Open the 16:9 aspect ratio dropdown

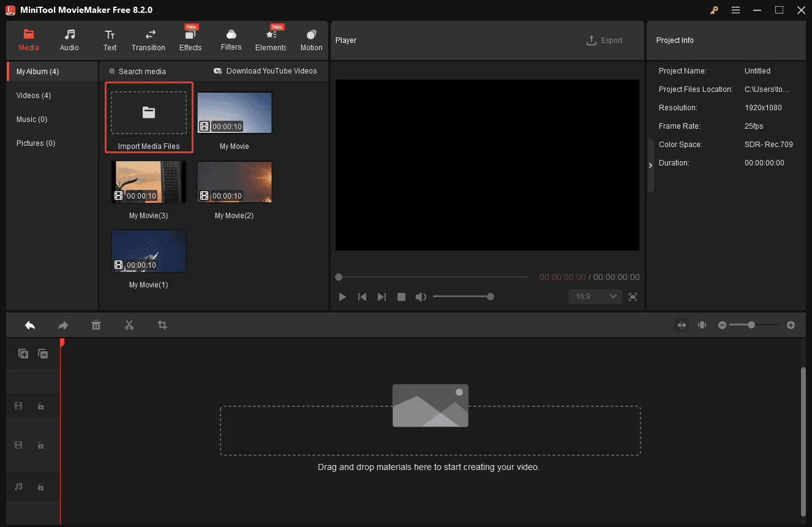point(595,297)
